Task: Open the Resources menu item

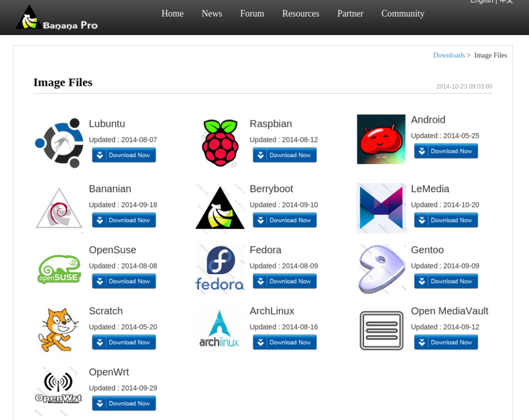Action: 301,13
